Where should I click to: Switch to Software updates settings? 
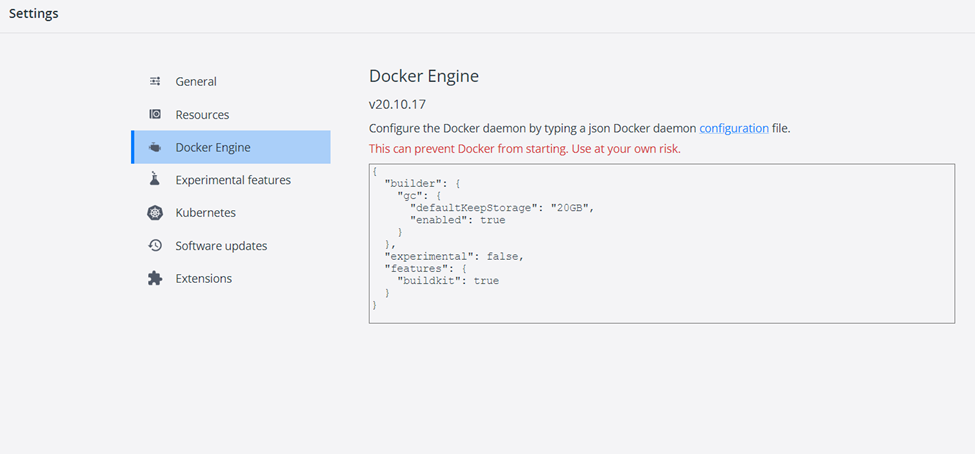(x=231, y=246)
